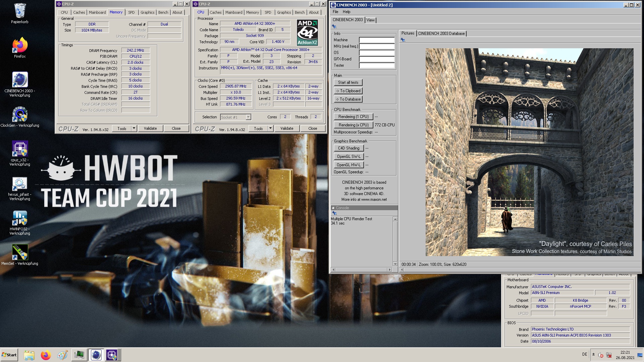Image resolution: width=644 pixels, height=362 pixels.
Task: Click Start all tests button
Action: click(x=348, y=82)
